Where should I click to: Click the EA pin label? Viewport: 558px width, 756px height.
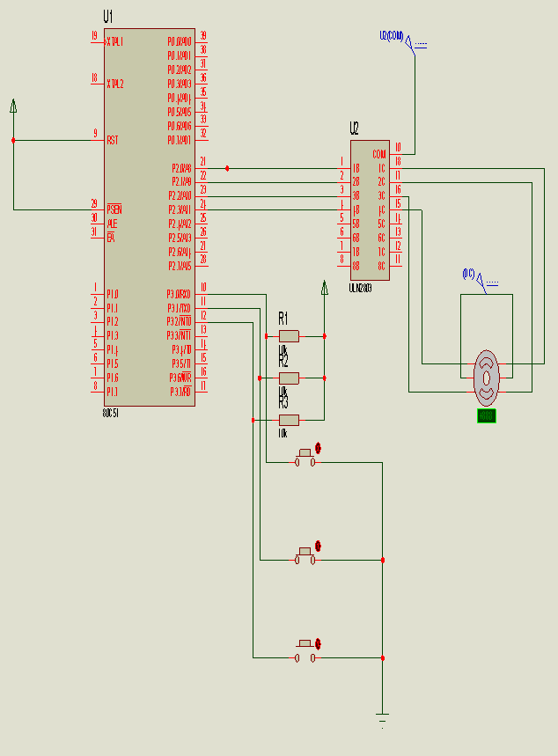coord(110,238)
